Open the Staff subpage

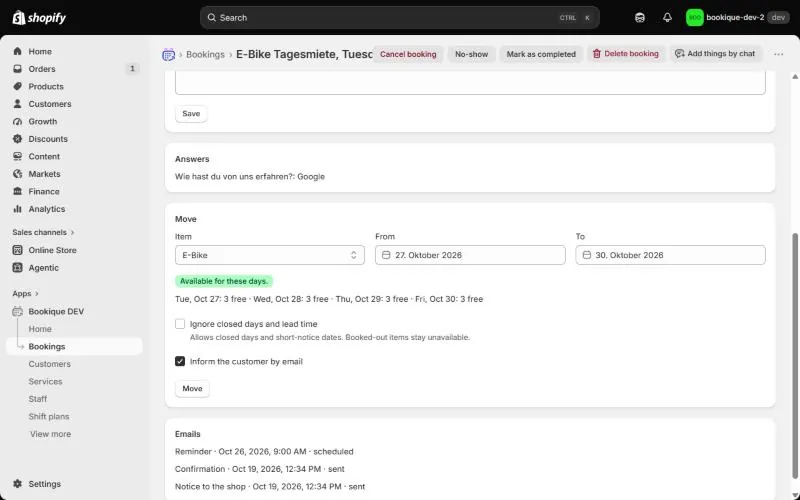tap(38, 399)
